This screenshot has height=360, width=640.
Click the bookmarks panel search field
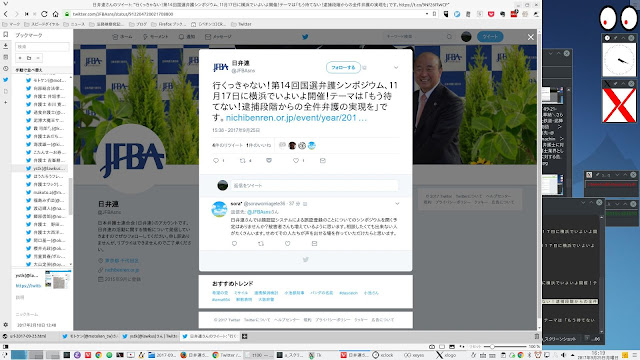point(42,47)
